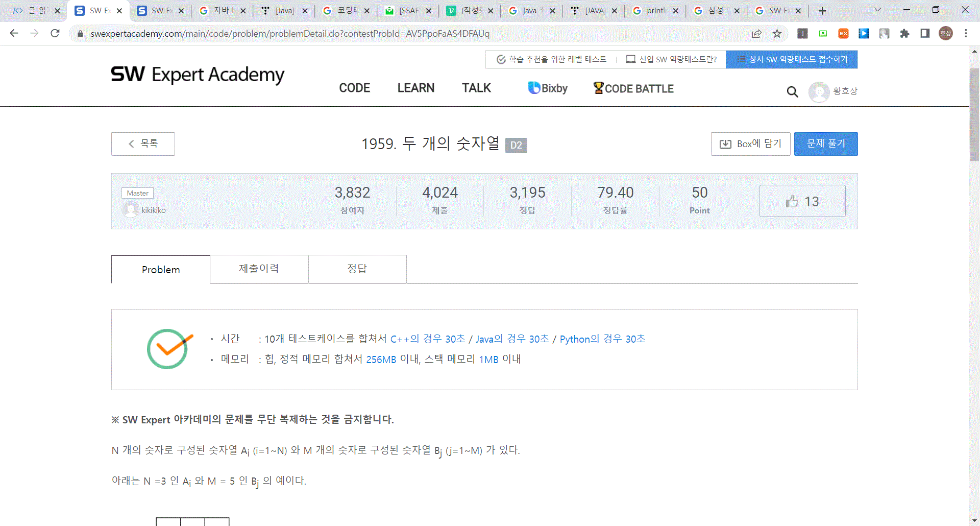Viewport: 980px width, 526px height.
Task: Open the SW Expert Academy site search
Action: pyautogui.click(x=792, y=92)
